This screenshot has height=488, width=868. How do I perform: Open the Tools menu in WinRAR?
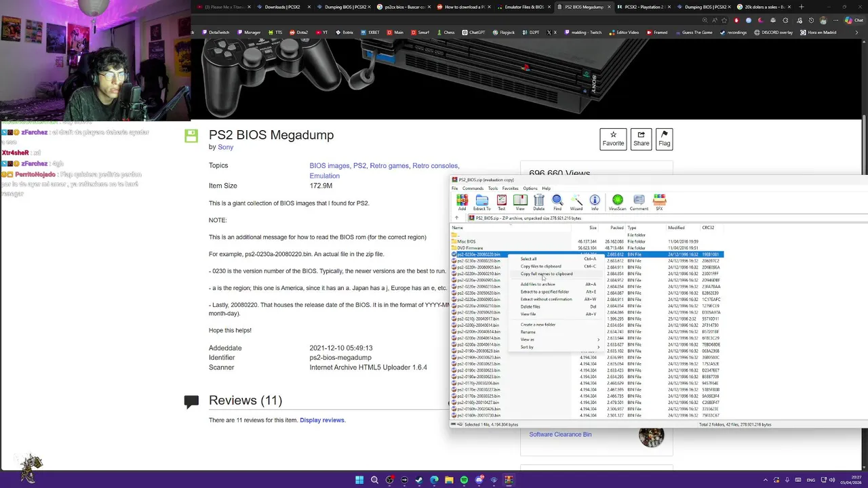click(x=493, y=188)
